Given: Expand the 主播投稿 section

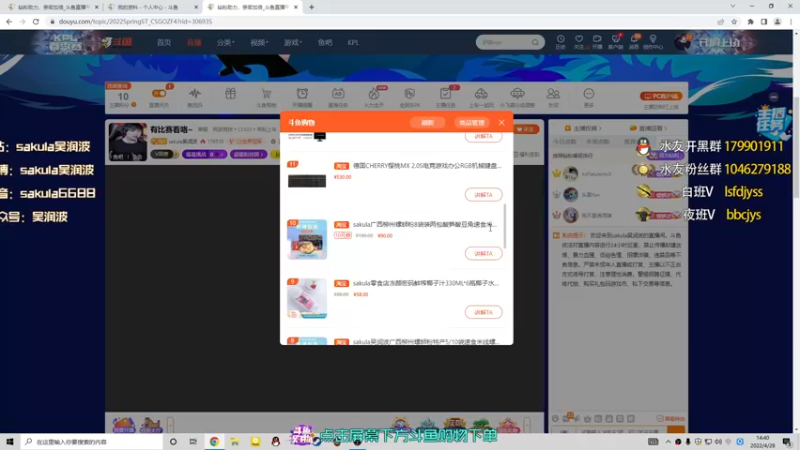Looking at the screenshot, I should (x=583, y=128).
